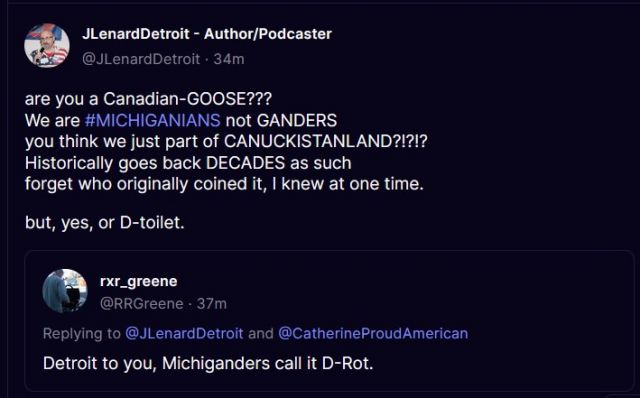The width and height of the screenshot is (640, 398).
Task: Click the line starting 'forget who originally coined it'
Action: 224,184
